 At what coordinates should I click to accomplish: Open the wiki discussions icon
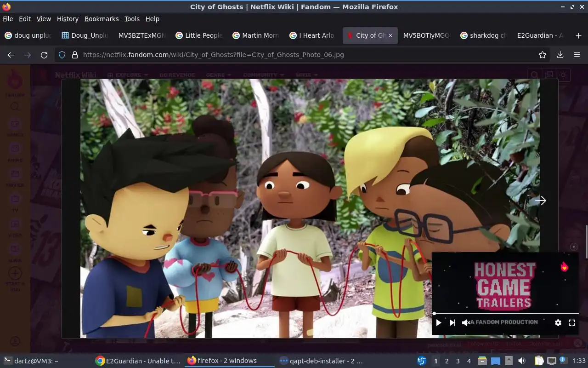[x=549, y=75]
